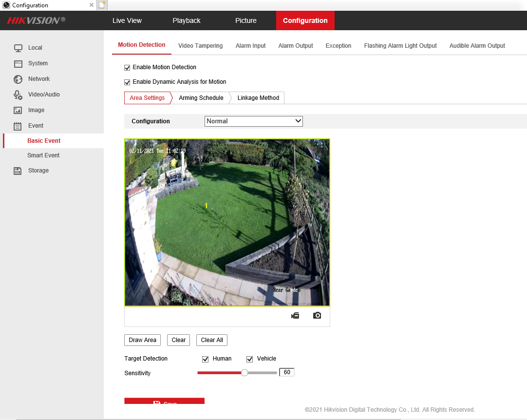Viewport: 527px width, 420px height.
Task: Open the Configuration Normal dropdown
Action: [253, 121]
